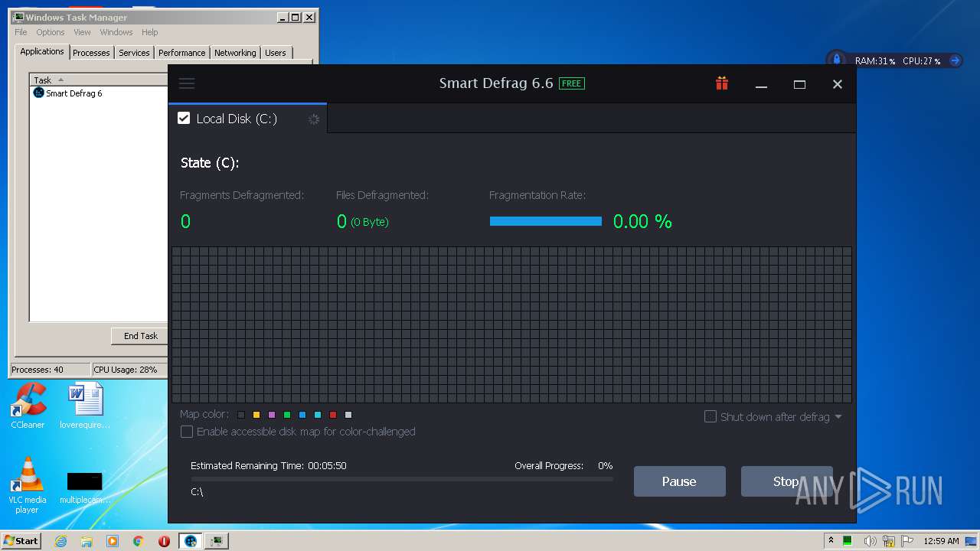Click the green map color swatch
980x551 pixels.
coord(287,415)
